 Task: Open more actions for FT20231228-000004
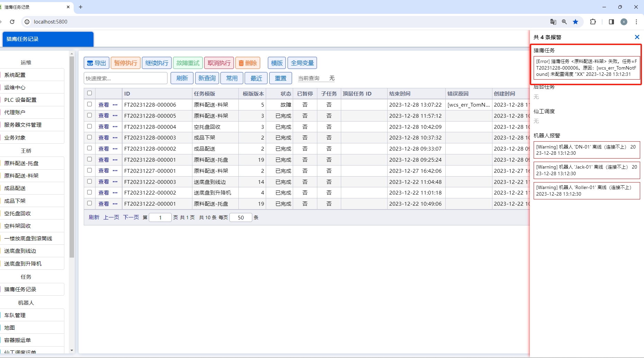click(115, 127)
